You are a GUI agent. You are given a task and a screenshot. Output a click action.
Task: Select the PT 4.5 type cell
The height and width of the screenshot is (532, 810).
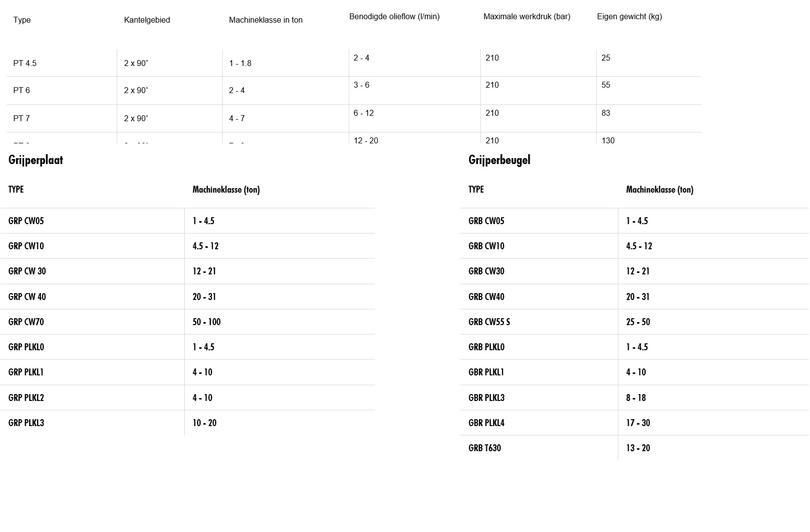click(x=25, y=63)
